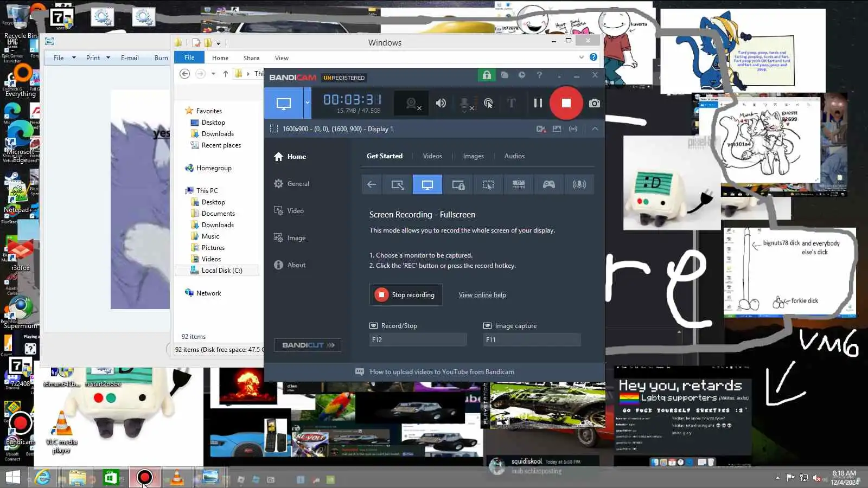868x488 pixels.
Task: Click the Record/Stop hotkey field
Action: point(418,340)
